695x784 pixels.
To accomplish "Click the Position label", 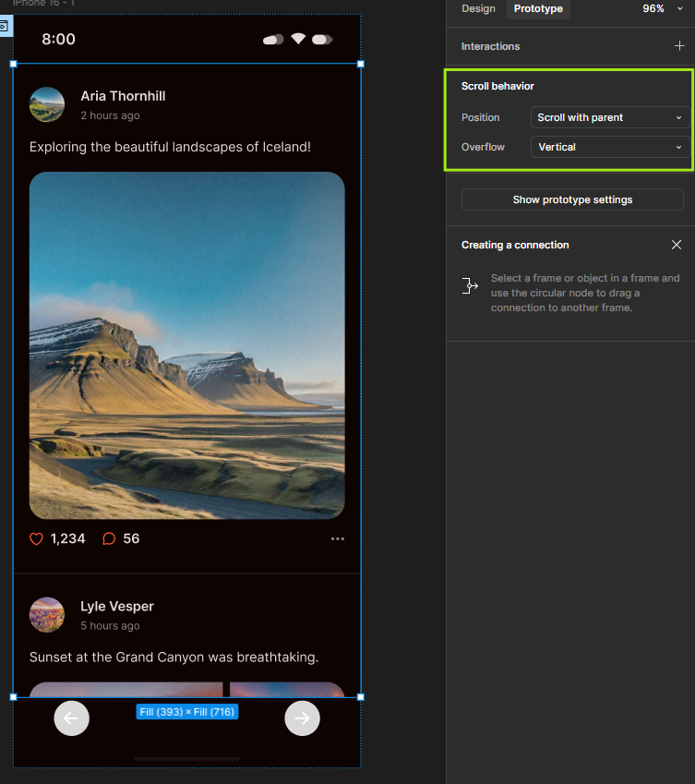I will pos(480,117).
